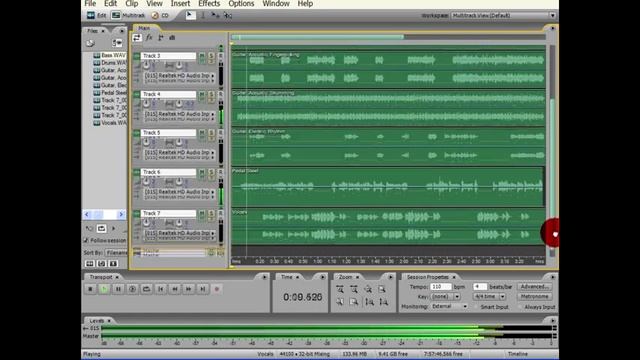Go to End transport button
640x360 pixels.
coord(202,289)
